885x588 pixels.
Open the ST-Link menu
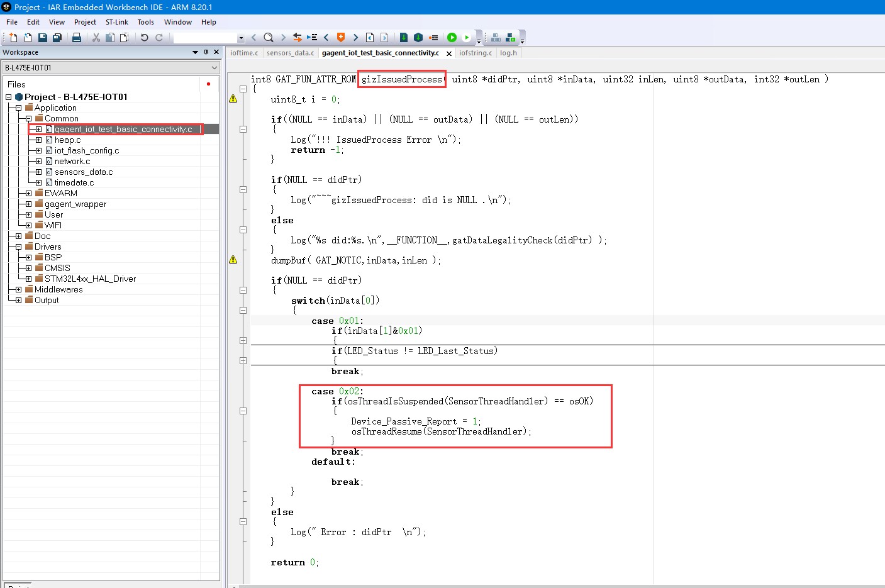point(116,22)
